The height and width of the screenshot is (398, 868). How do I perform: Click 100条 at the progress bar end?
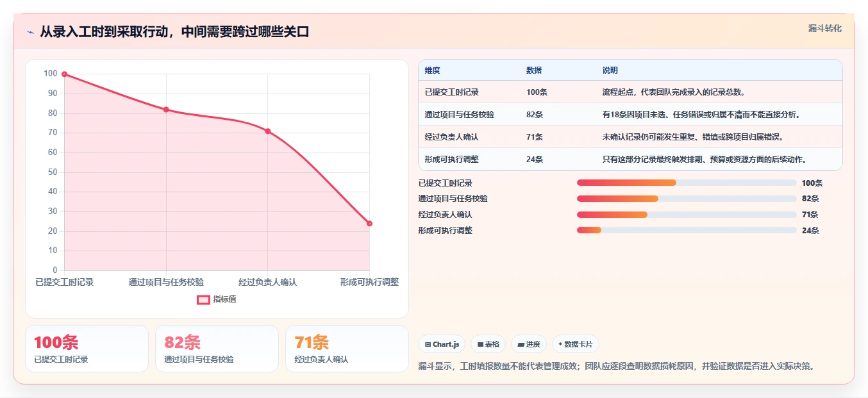812,183
